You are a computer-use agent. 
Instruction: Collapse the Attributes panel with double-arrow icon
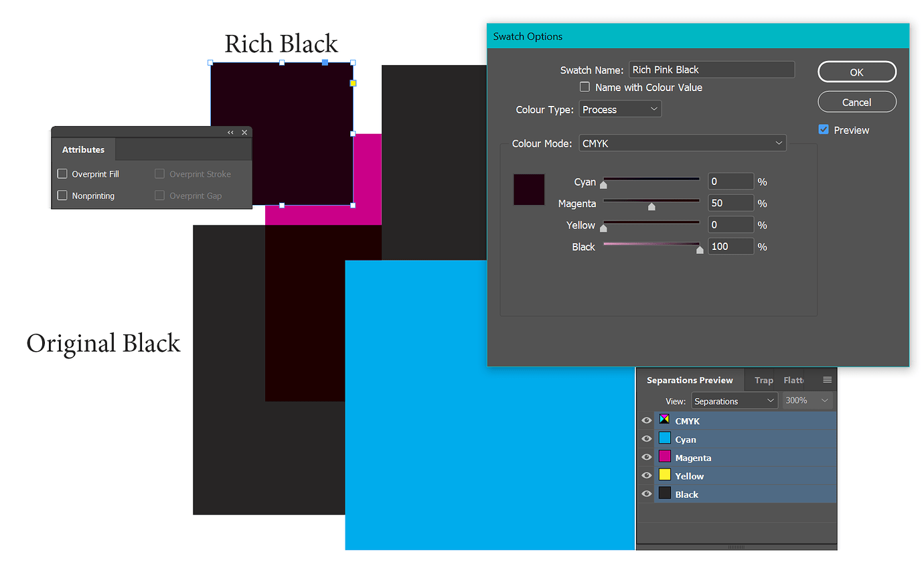pyautogui.click(x=230, y=132)
